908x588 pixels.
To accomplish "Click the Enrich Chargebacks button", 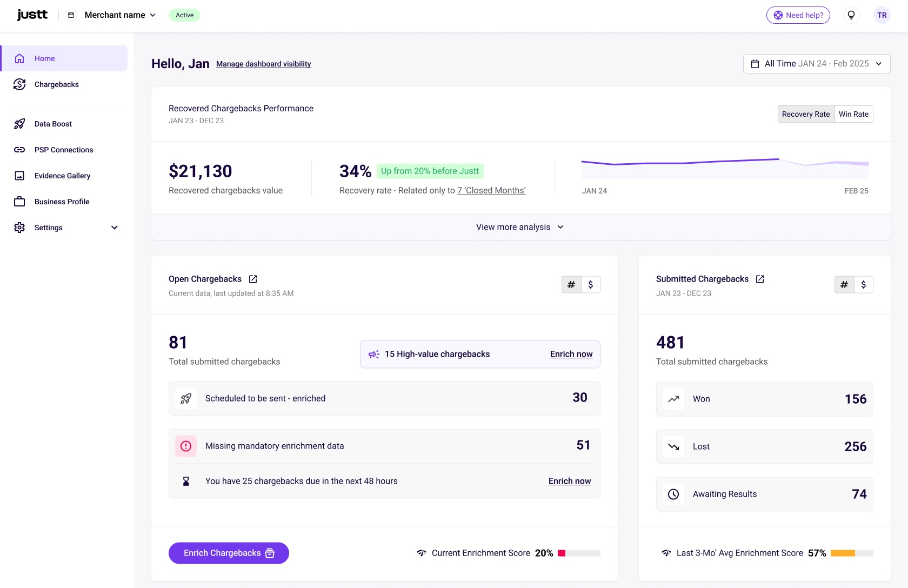I will (229, 553).
